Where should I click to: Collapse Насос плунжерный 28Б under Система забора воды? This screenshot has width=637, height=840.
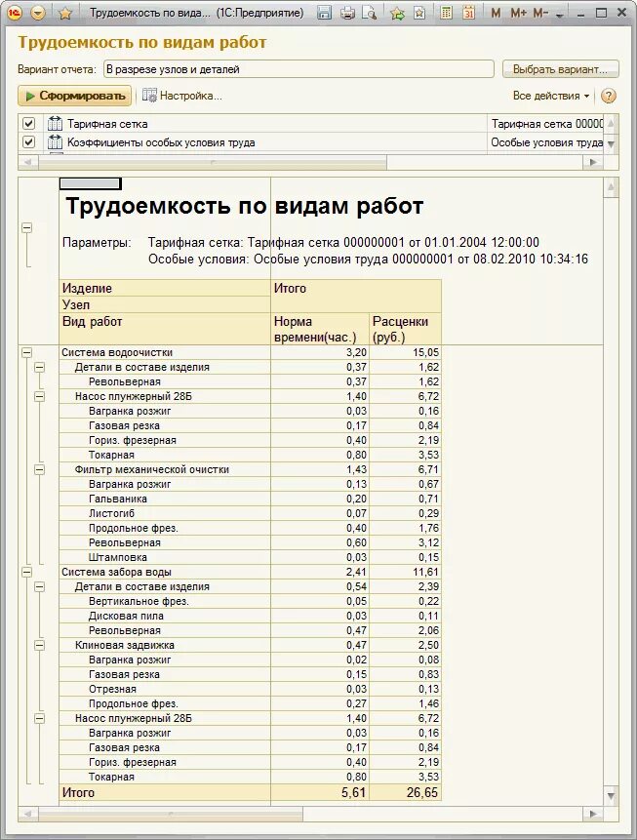tap(40, 718)
